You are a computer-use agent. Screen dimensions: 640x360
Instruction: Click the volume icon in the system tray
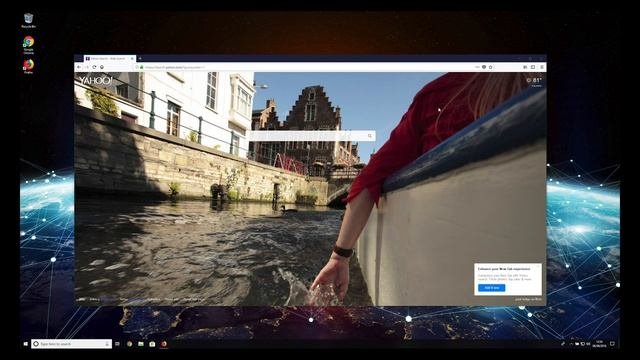589,344
